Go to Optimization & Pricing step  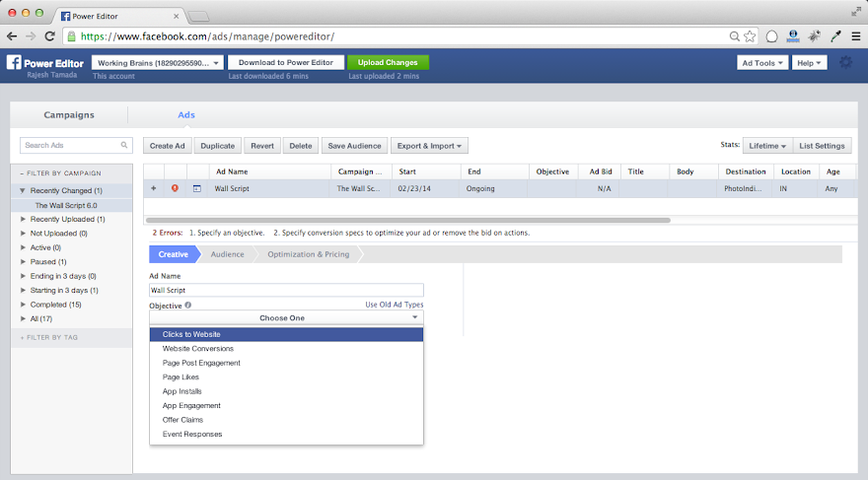tap(309, 254)
